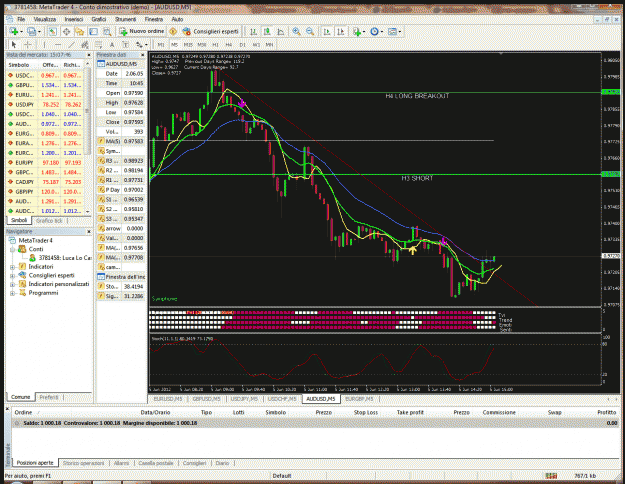Switch chart to candlesticks mode

(x=267, y=31)
